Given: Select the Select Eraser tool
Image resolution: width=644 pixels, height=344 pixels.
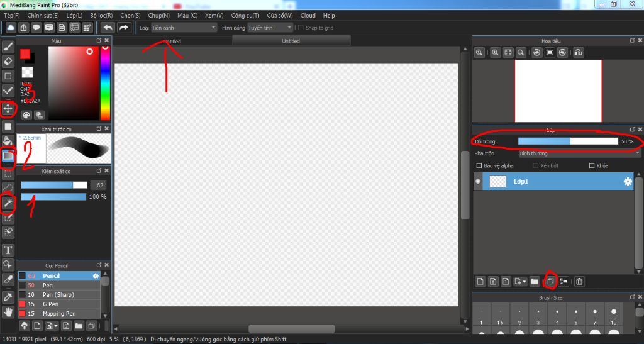Looking at the screenshot, I should coord(8,232).
